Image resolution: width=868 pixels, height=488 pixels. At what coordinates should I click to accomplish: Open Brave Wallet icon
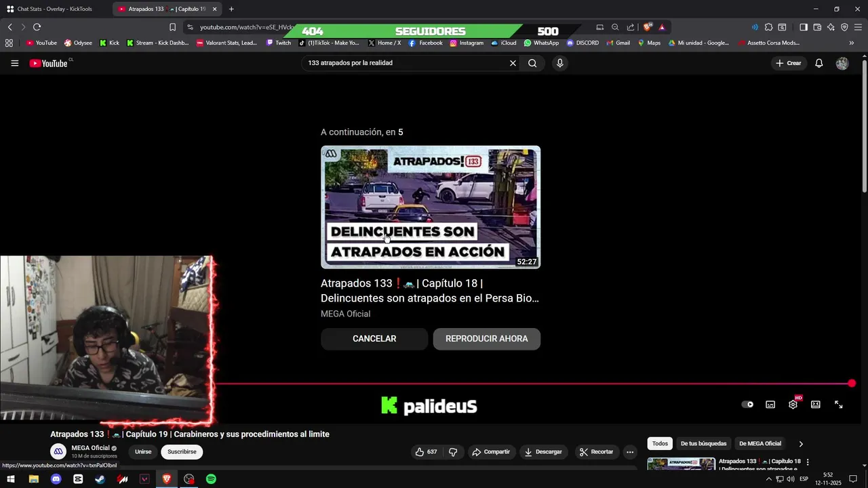point(817,27)
